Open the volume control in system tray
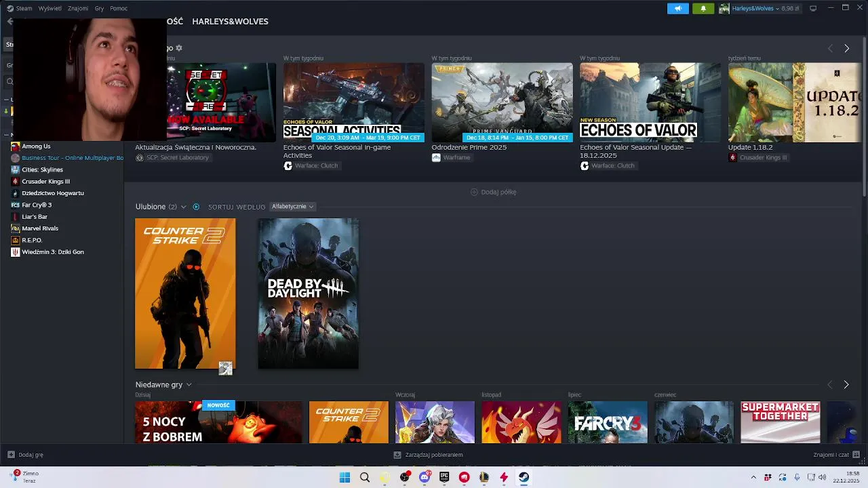 (822, 477)
